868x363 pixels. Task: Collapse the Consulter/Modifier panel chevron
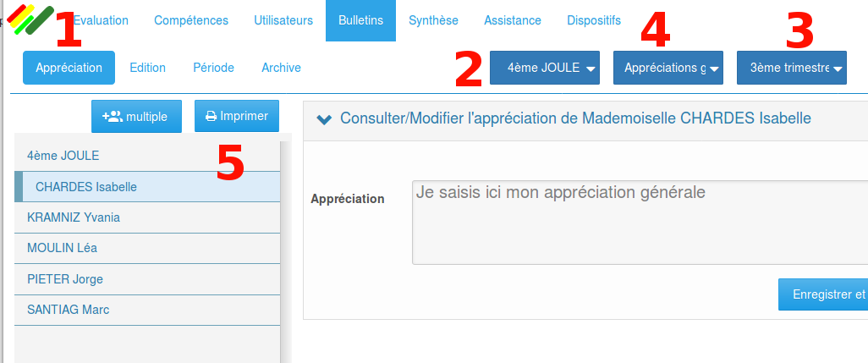[324, 118]
